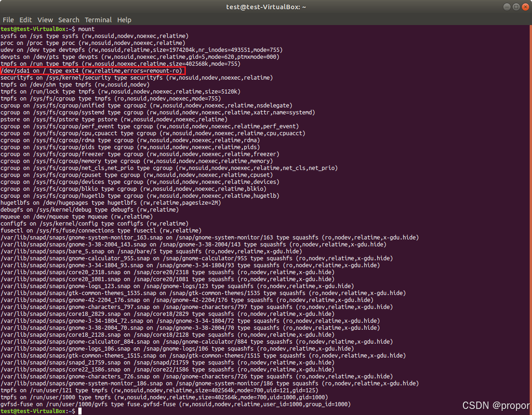Click the cgroup perf_event line
This screenshot has height=415, width=532.
pos(150,126)
